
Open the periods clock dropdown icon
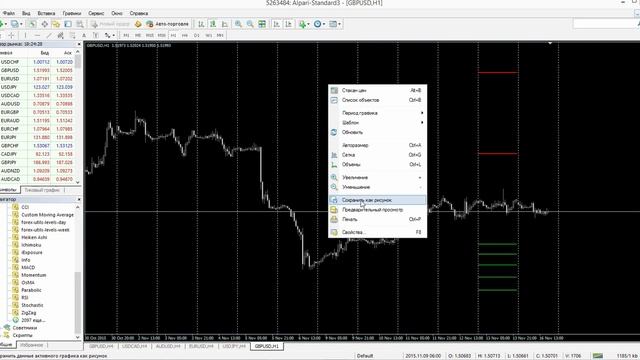pos(319,24)
